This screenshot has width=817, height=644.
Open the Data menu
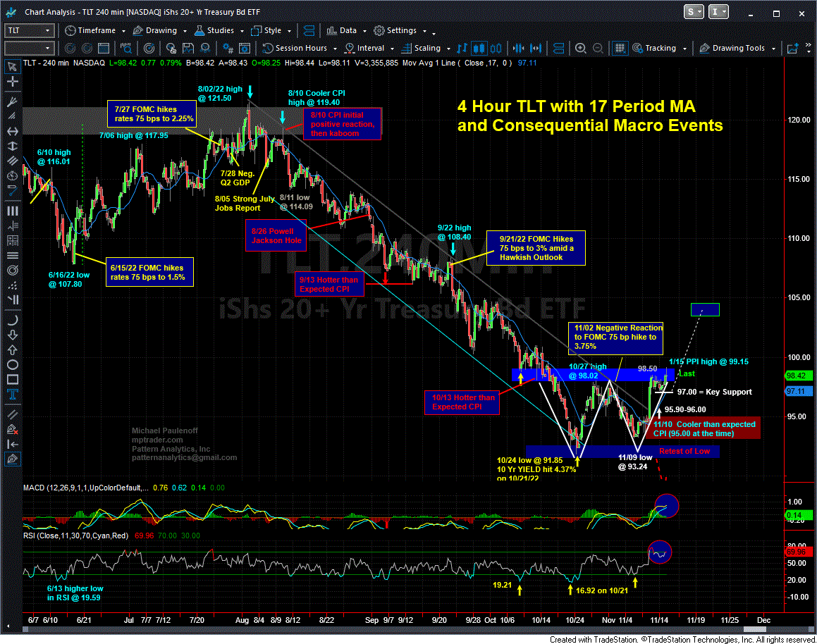click(342, 31)
